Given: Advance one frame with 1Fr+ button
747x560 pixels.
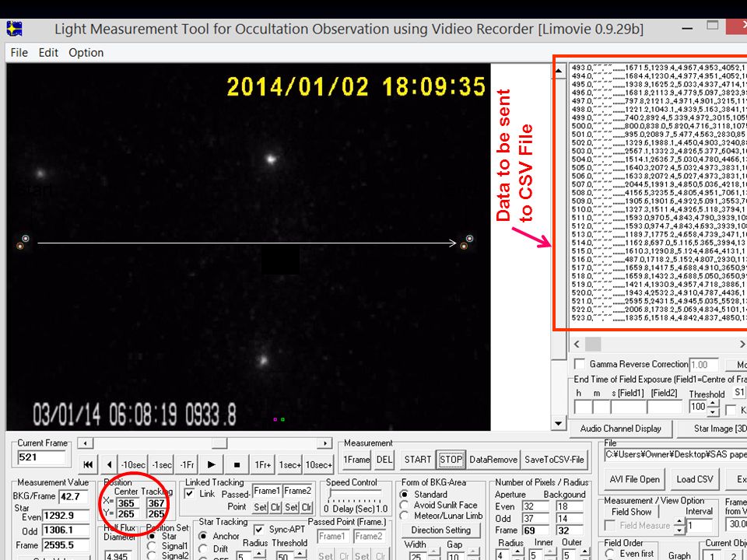Looking at the screenshot, I should [x=263, y=464].
